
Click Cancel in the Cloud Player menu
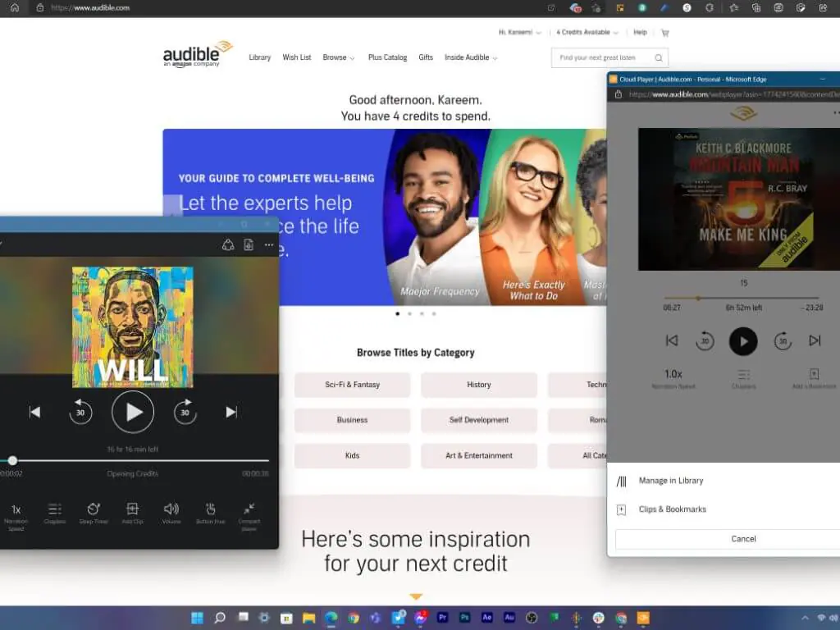tap(743, 539)
